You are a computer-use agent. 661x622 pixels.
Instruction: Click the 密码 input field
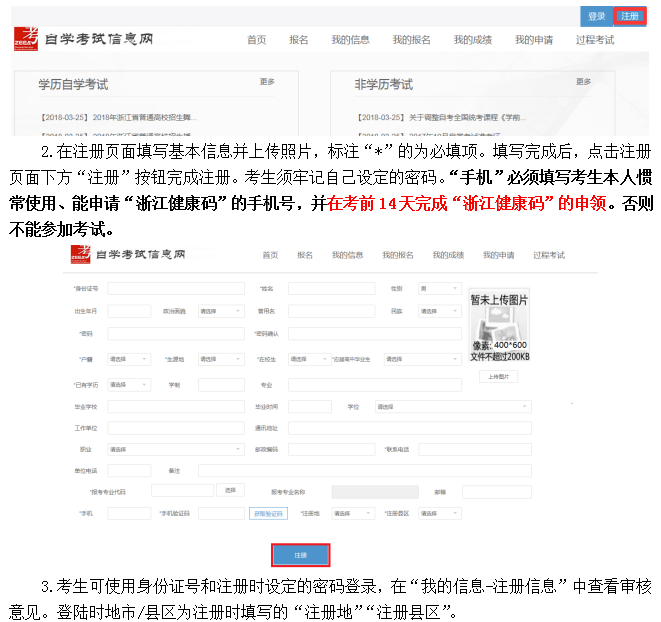(176, 334)
